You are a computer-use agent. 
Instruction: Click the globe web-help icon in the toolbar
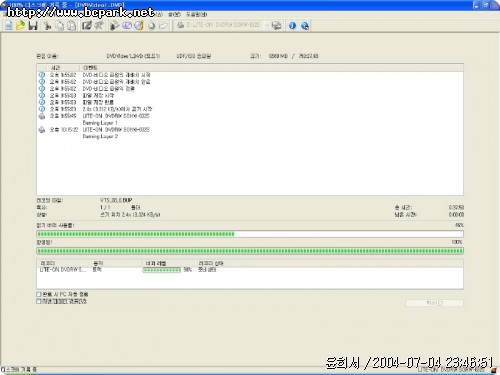click(x=305, y=26)
